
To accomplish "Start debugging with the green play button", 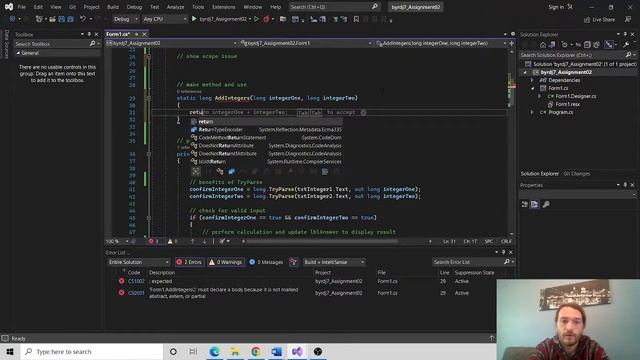I will click(194, 19).
